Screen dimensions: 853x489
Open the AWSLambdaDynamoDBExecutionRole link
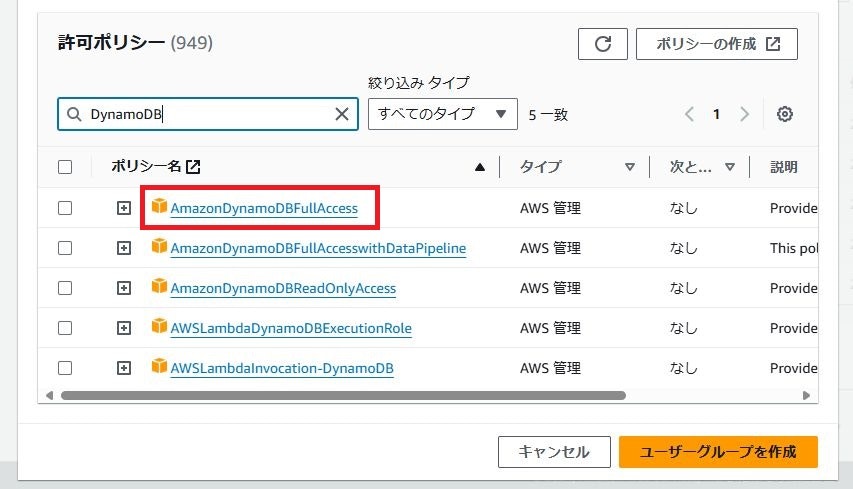[x=291, y=329]
